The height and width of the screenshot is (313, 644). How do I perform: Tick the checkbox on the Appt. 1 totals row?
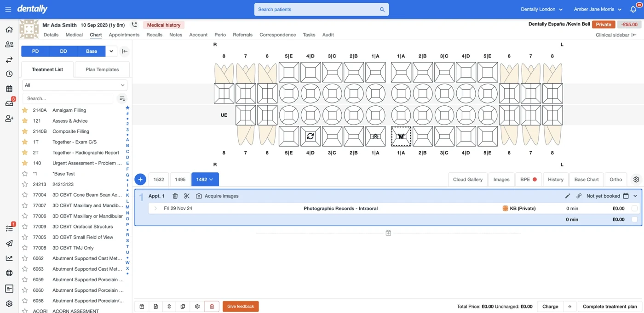tap(635, 220)
